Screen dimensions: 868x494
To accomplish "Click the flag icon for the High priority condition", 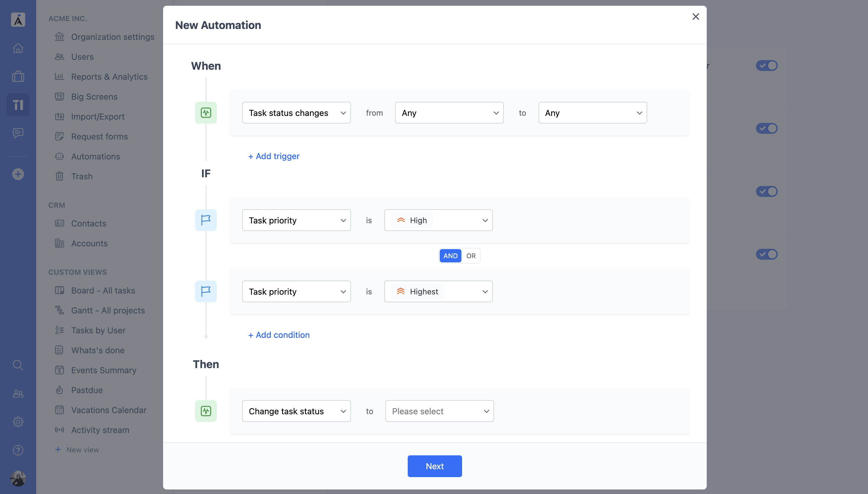I will tap(206, 220).
